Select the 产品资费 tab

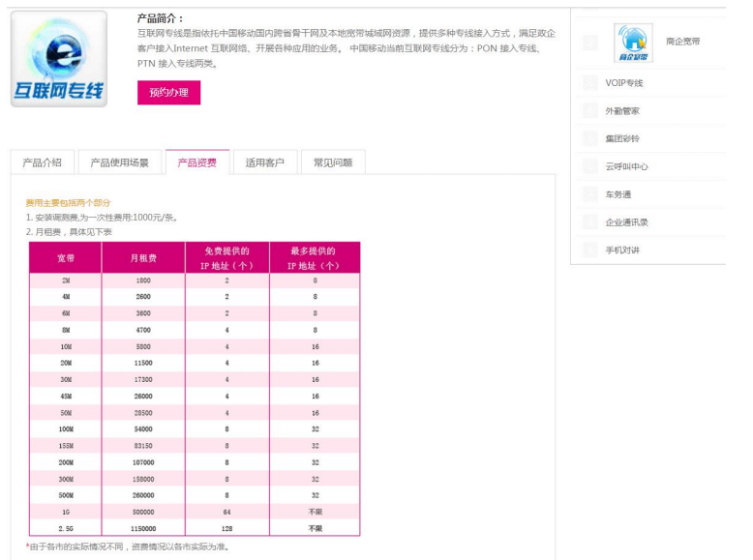(x=197, y=162)
